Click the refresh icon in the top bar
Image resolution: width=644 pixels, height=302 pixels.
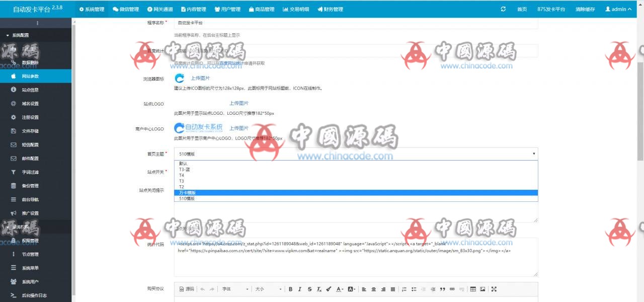coord(503,9)
